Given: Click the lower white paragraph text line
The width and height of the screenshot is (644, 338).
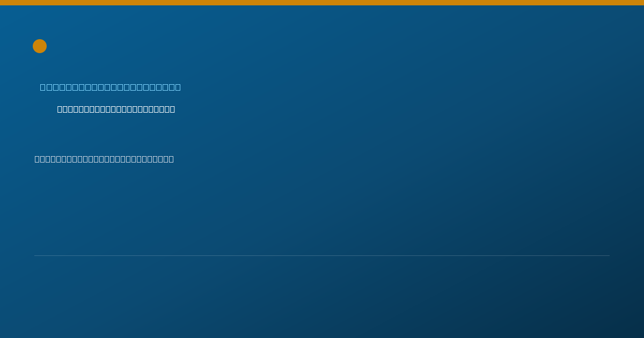Looking at the screenshot, I should point(104,159).
